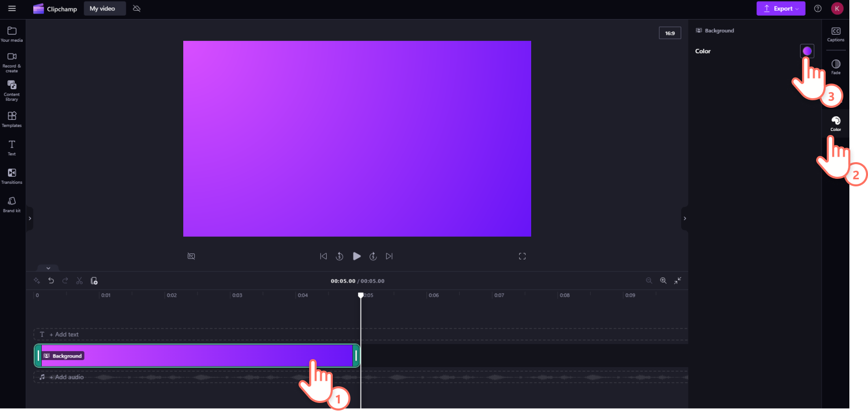Enter fullscreen preview
The image size is (868, 411).
pyautogui.click(x=522, y=256)
